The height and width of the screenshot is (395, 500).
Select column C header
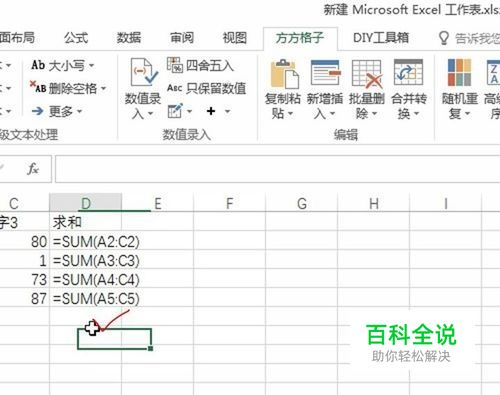coord(25,203)
